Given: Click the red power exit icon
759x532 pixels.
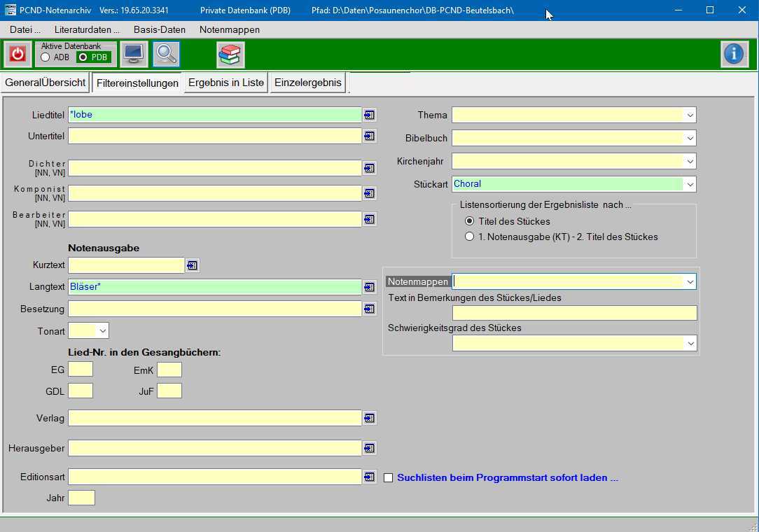Looking at the screenshot, I should click(18, 54).
